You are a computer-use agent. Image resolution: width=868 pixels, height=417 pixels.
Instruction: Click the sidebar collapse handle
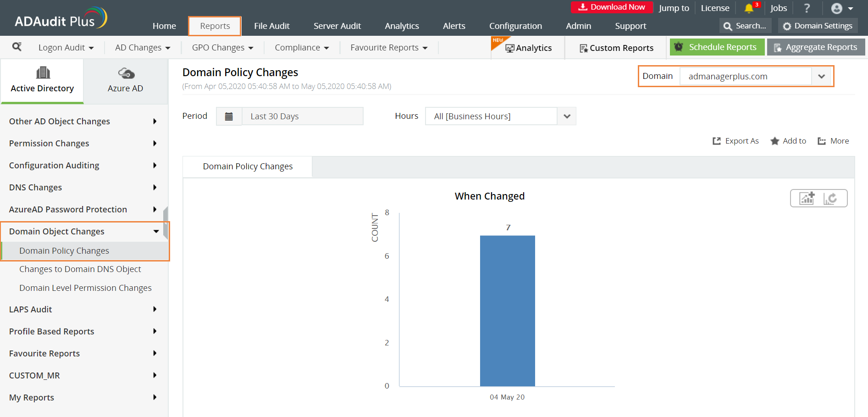tap(166, 222)
